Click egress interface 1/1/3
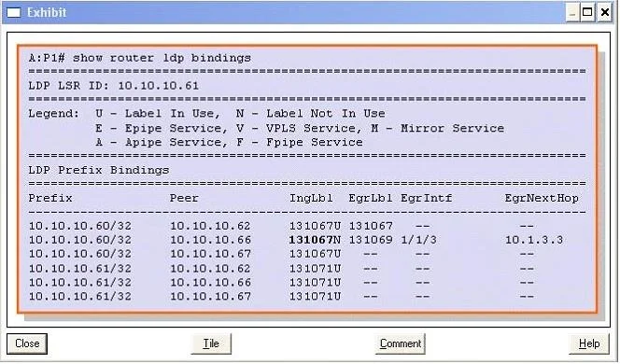This screenshot has width=620, height=364. click(418, 240)
